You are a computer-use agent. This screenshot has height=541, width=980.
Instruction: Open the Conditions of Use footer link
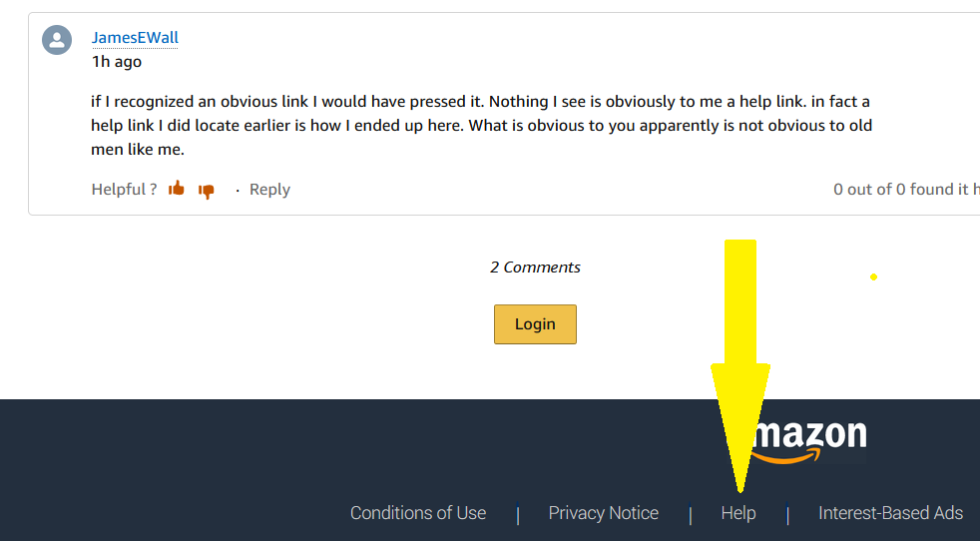[418, 513]
